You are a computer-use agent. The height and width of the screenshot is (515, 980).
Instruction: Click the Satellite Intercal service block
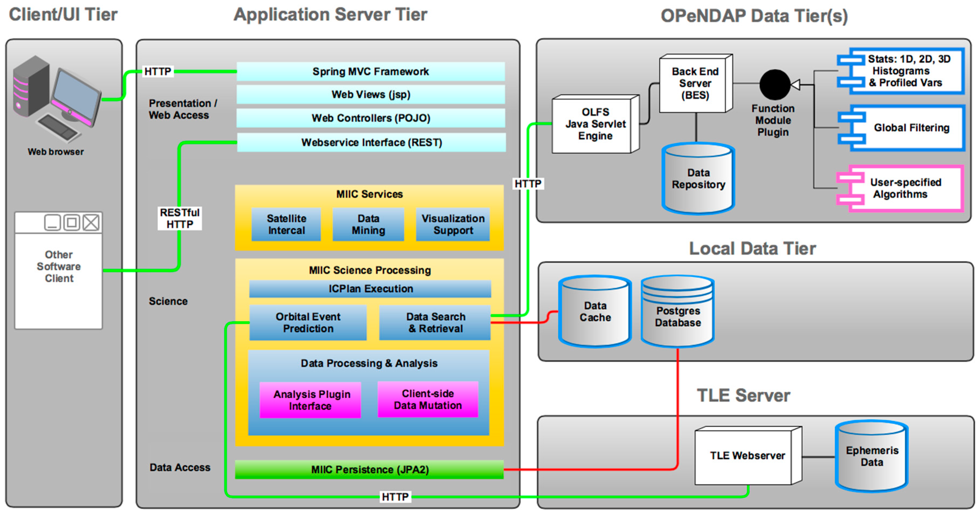pyautogui.click(x=286, y=225)
